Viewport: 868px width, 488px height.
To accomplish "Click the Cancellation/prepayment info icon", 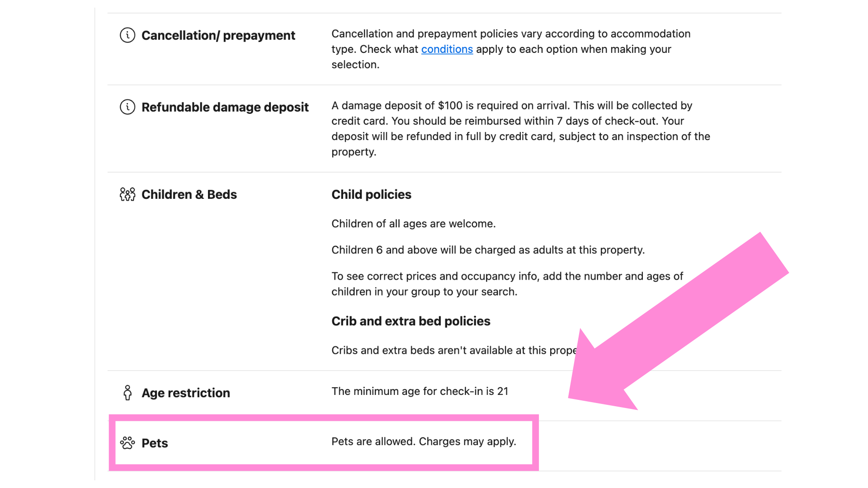I will pyautogui.click(x=127, y=35).
